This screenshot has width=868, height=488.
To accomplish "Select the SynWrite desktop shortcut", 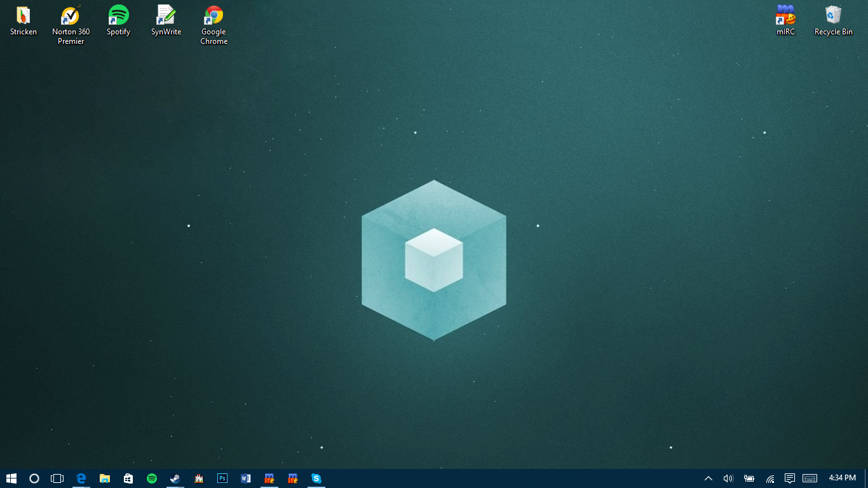I will click(166, 20).
